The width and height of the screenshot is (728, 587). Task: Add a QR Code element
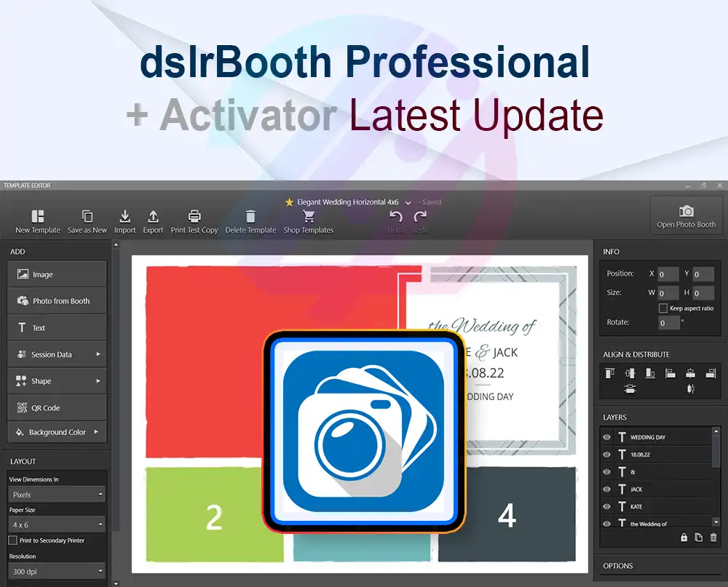(57, 408)
